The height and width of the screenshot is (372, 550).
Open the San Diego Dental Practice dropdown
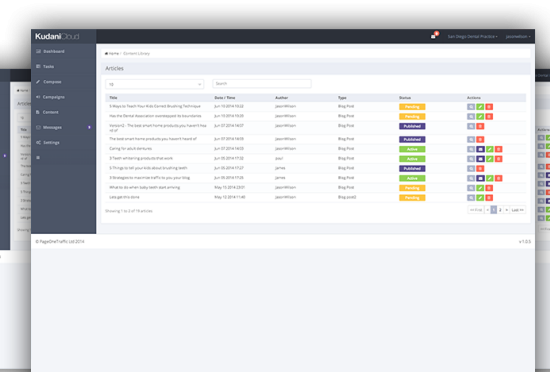472,36
